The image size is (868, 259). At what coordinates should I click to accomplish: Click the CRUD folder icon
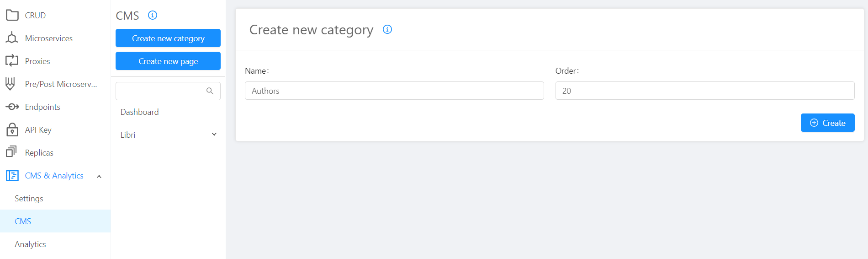tap(12, 15)
